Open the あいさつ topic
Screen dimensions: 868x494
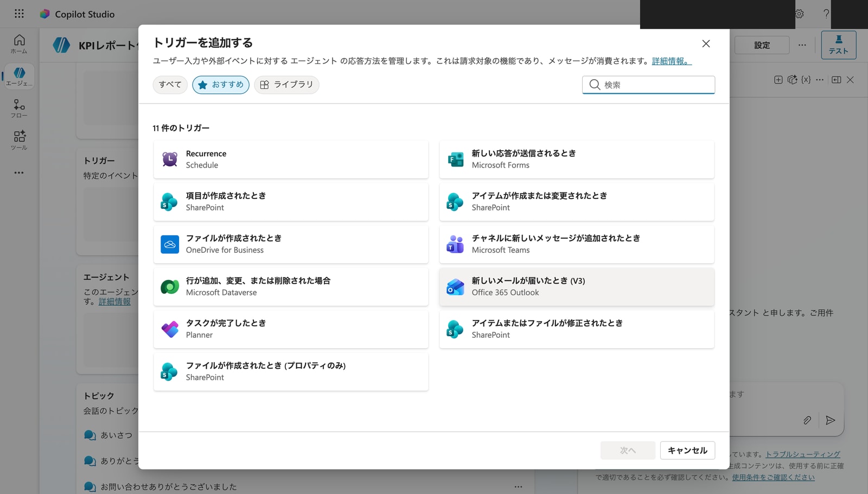coord(116,435)
